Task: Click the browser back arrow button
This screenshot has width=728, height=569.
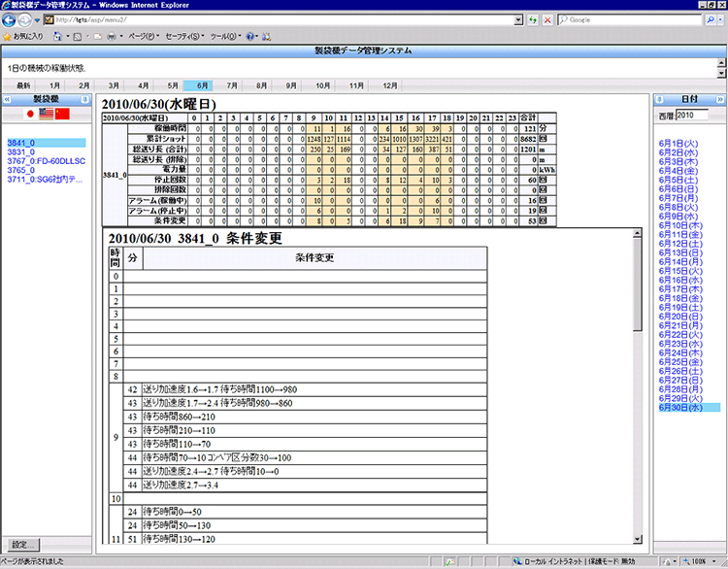Action: click(11, 19)
